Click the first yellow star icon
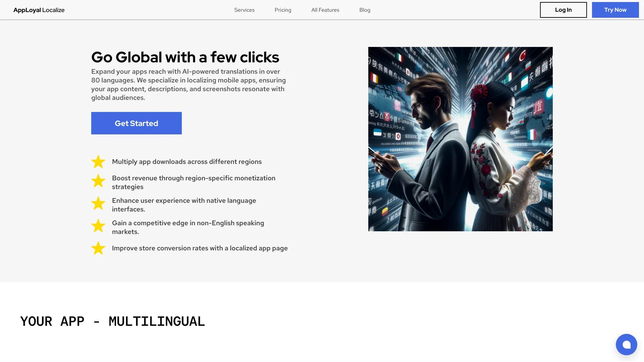Viewport: 644px width, 362px height. 98,161
